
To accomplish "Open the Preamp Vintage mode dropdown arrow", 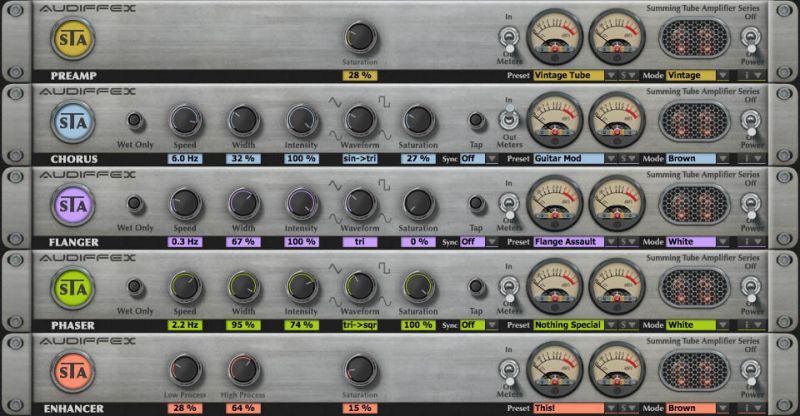I will [723, 76].
